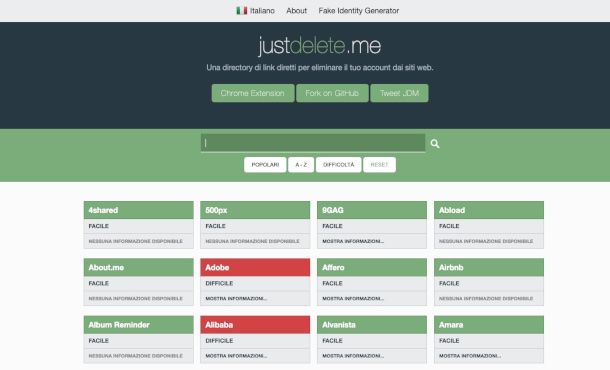Viewport: 610px width, 370px height.
Task: Click Difficile label on Adobe card
Action: (x=219, y=283)
